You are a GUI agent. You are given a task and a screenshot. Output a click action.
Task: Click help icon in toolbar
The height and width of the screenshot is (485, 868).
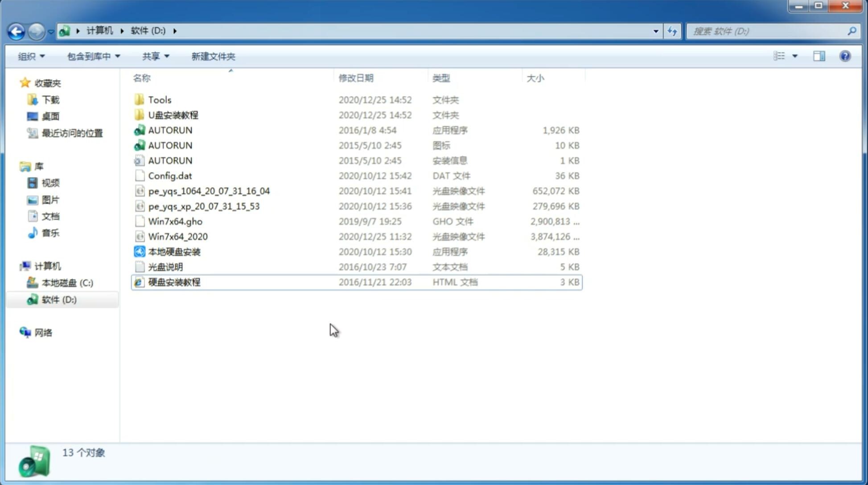pos(845,55)
